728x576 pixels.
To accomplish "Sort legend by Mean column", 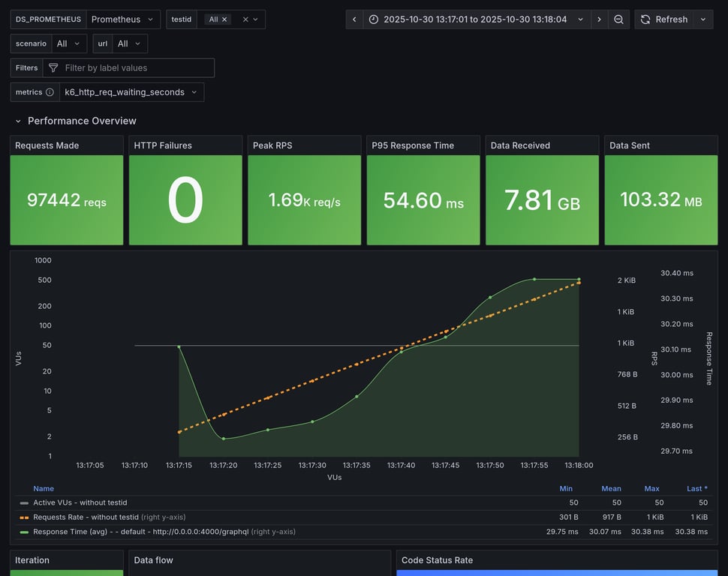I will 611,488.
